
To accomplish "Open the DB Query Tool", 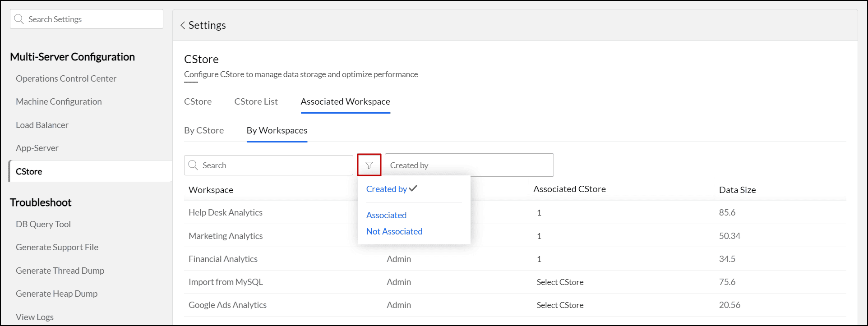I will coord(43,225).
